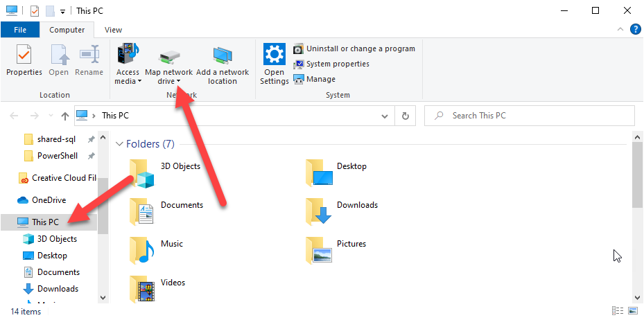Click Uninstall or change a program
Viewport: 644px width, 320px height.
[x=354, y=48]
